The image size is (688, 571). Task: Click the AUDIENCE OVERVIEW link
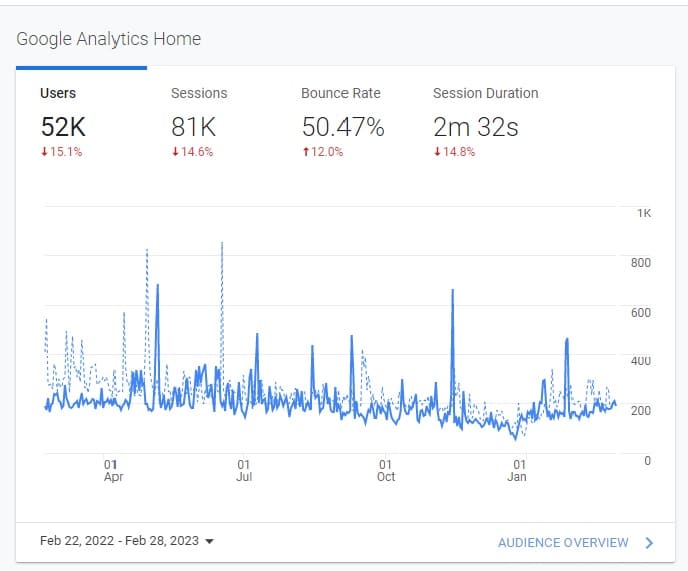tap(563, 542)
